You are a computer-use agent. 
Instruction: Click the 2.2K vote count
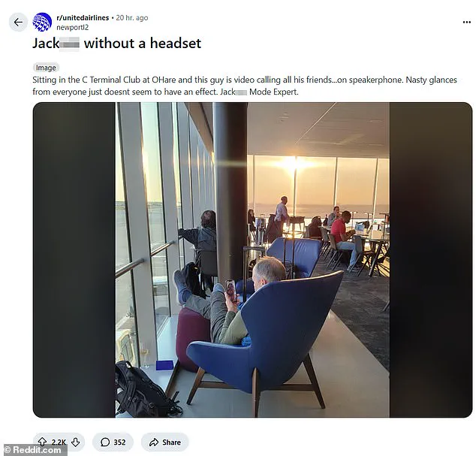pos(59,442)
